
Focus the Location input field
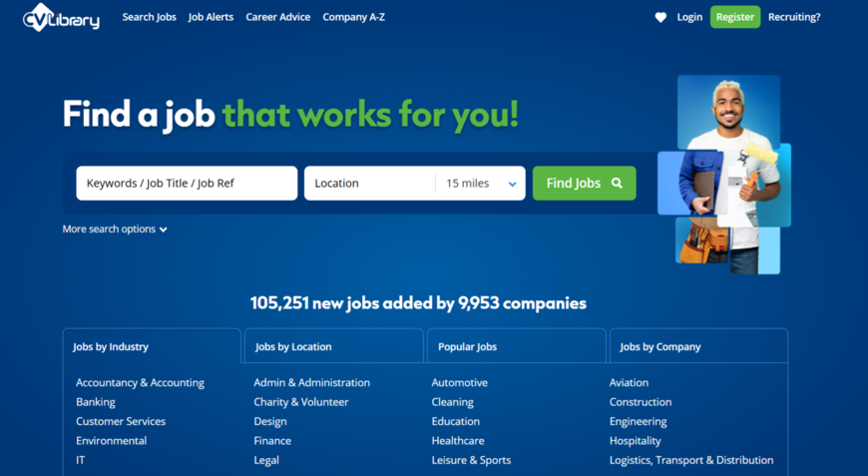click(369, 184)
